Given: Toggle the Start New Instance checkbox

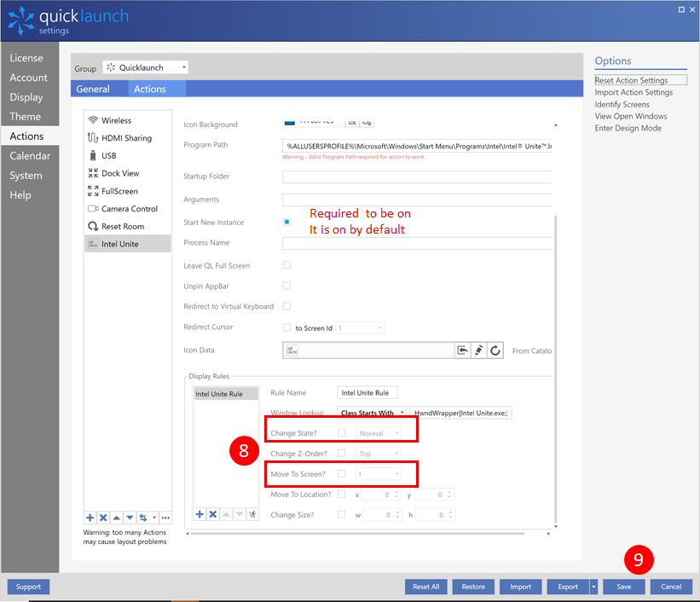Looking at the screenshot, I should click(286, 222).
